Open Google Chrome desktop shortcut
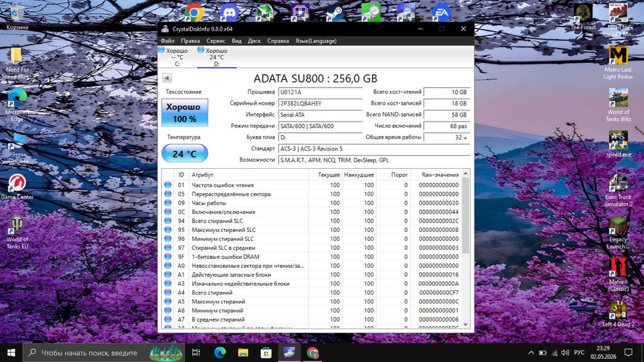644x362 pixels. (194, 13)
